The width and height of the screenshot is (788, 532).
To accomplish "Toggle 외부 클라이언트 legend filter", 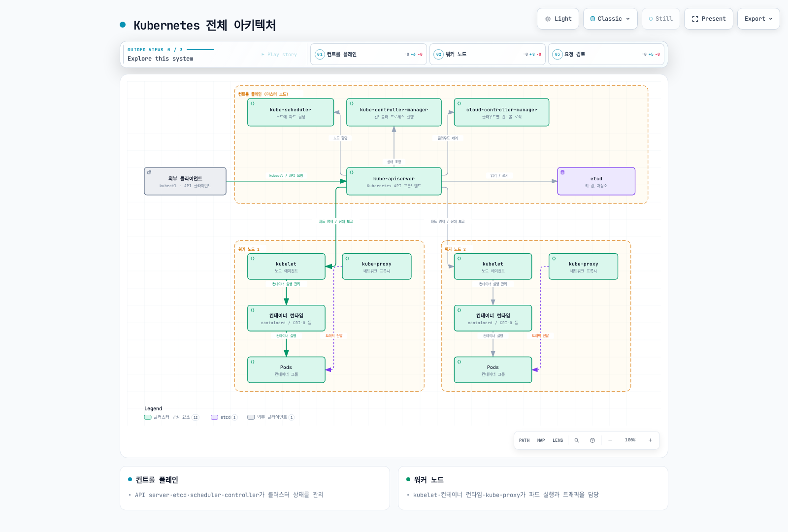I will tap(271, 417).
